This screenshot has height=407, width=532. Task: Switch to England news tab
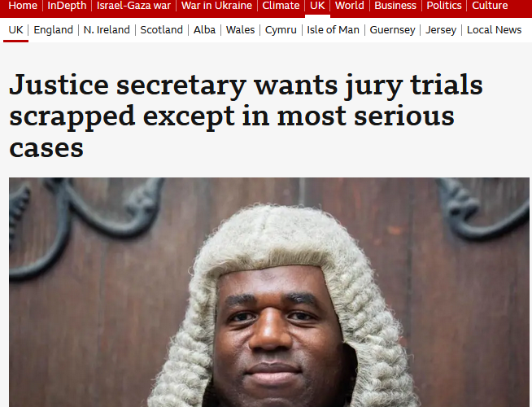pos(53,30)
